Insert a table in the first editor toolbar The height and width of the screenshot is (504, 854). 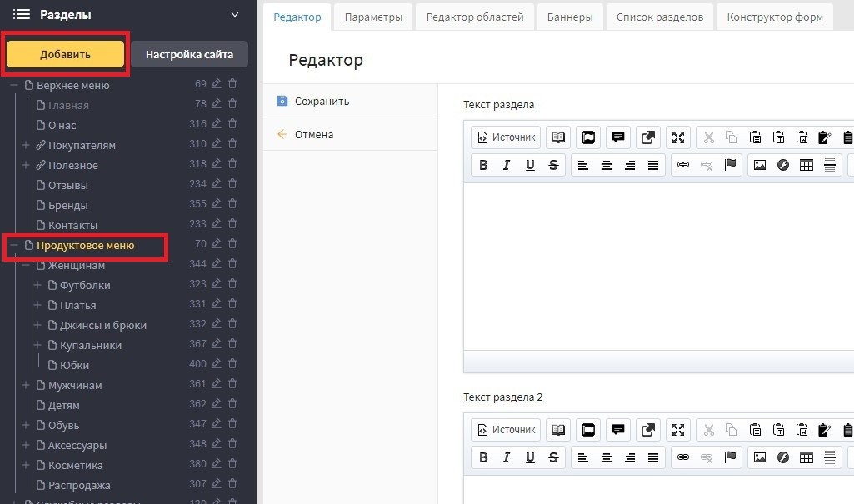[806, 165]
